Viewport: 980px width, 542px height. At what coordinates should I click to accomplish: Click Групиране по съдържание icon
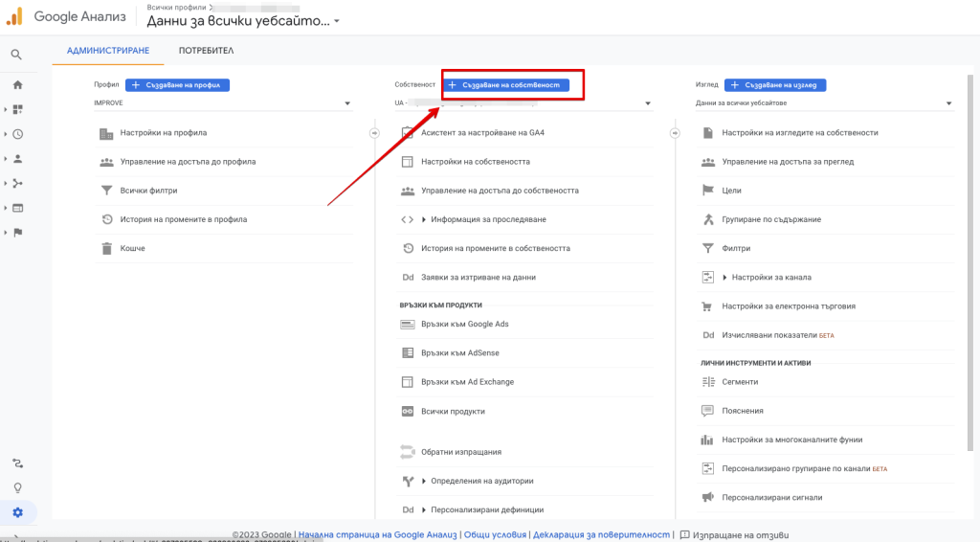click(708, 219)
